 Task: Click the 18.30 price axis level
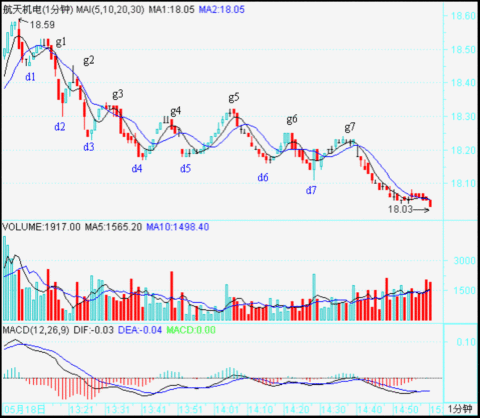pyautogui.click(x=463, y=116)
